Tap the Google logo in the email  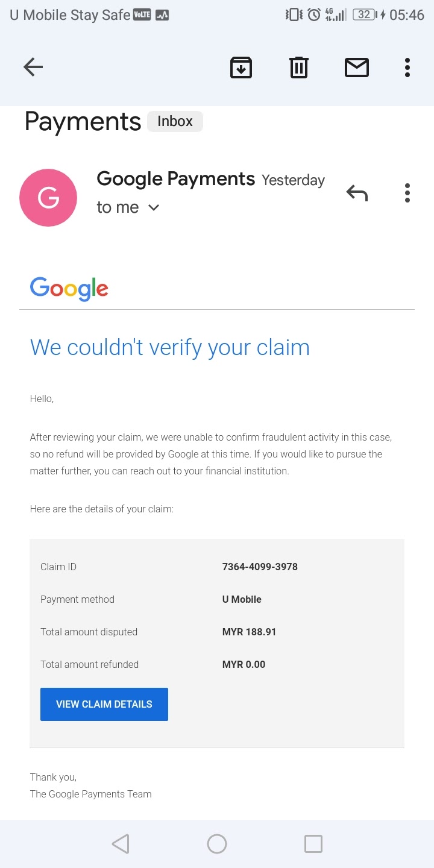point(69,289)
